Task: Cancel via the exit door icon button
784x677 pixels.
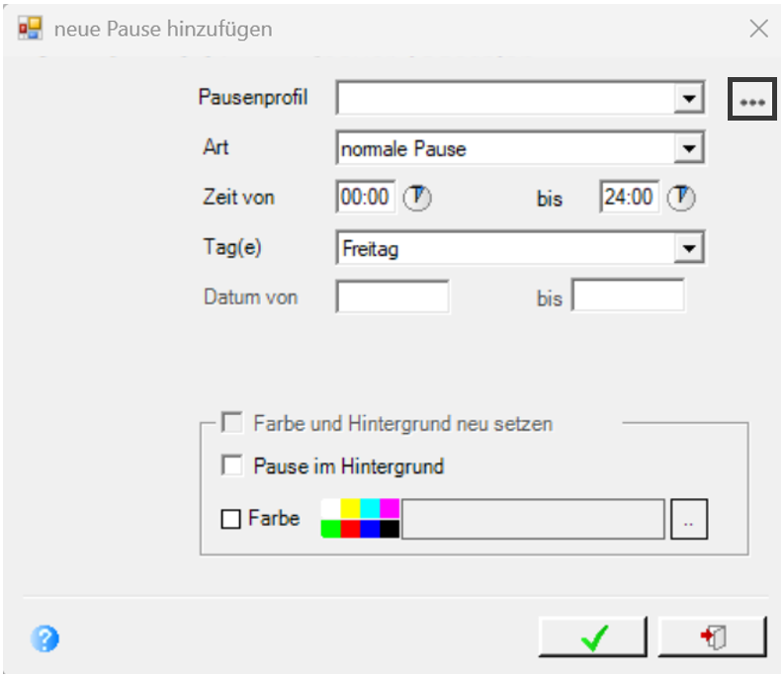Action: pos(713,637)
